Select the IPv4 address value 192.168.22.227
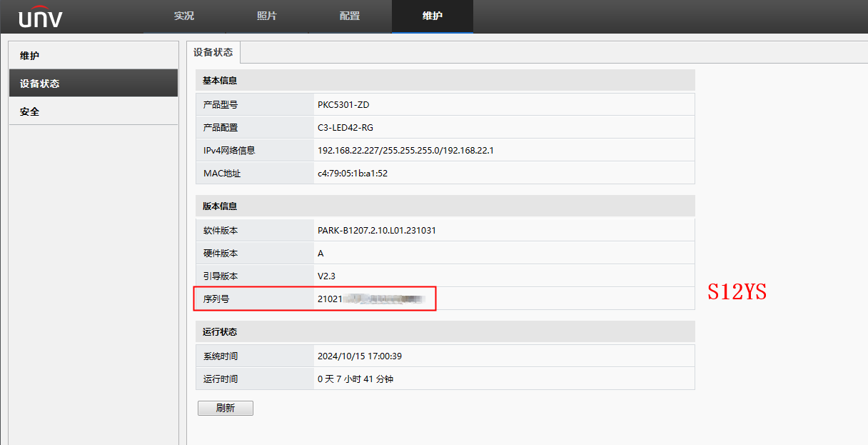 [x=406, y=150]
